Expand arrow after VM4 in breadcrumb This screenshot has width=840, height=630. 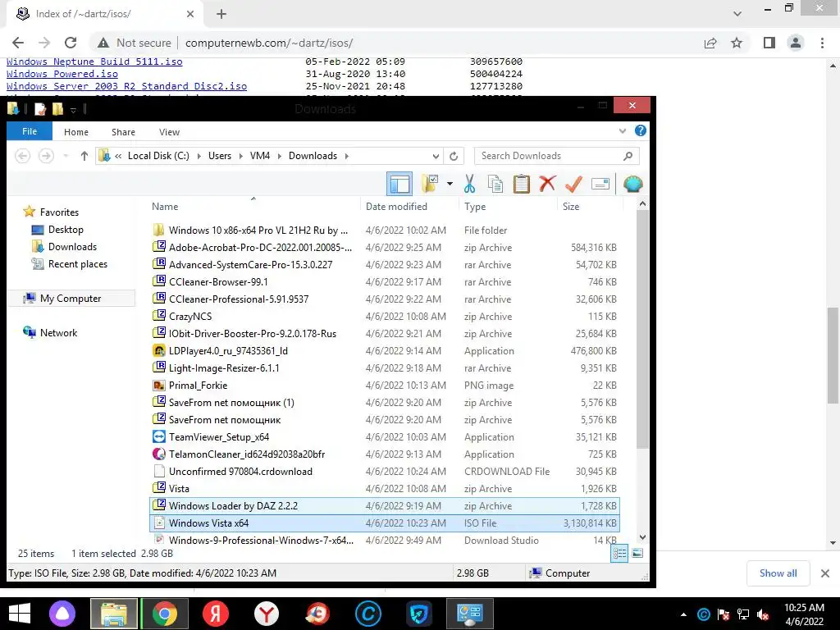pyautogui.click(x=279, y=156)
